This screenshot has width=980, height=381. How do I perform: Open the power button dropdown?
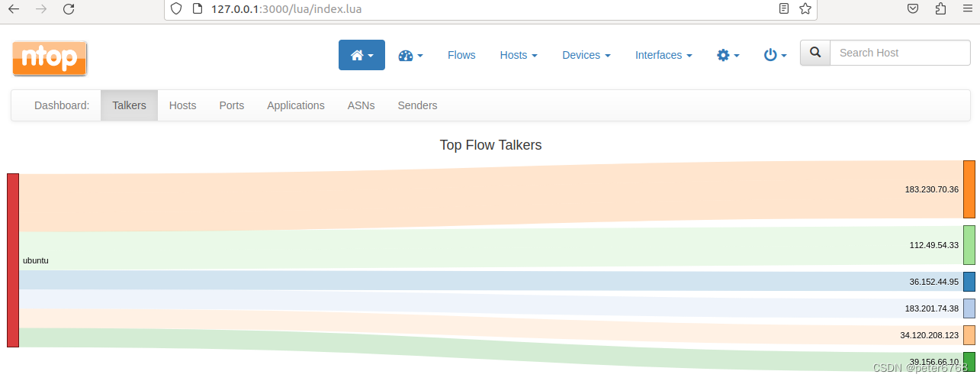click(775, 55)
